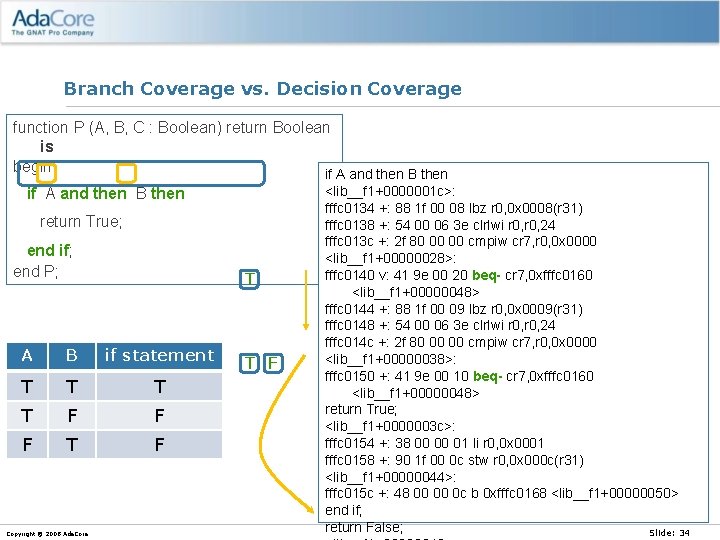Select the 'return True;' line in the left code box
The height and width of the screenshot is (540, 720).
pos(81,222)
